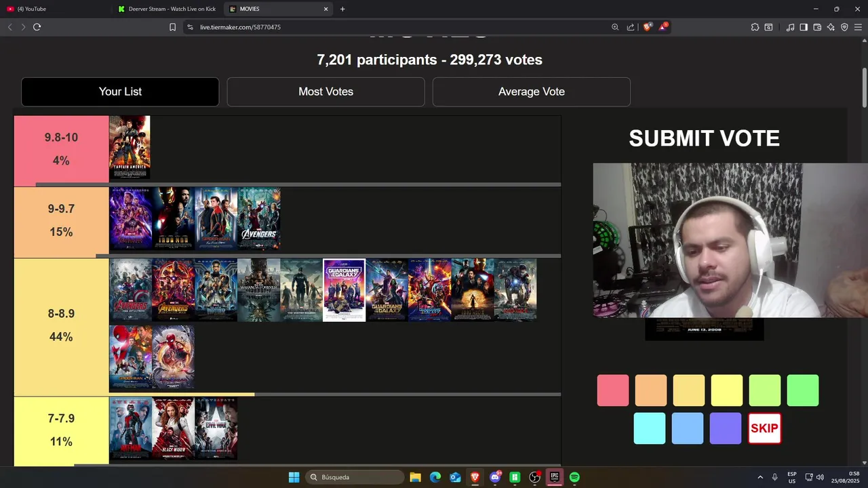
Task: Open the browser hamburger menu
Action: 858,27
